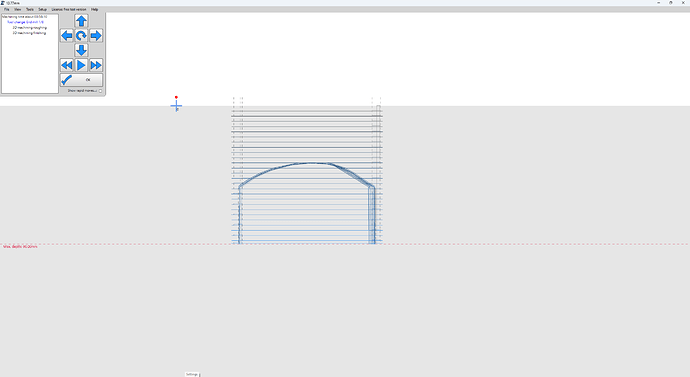The image size is (690, 377).
Task: Fast-forward the machining simulation
Action: [x=96, y=65]
